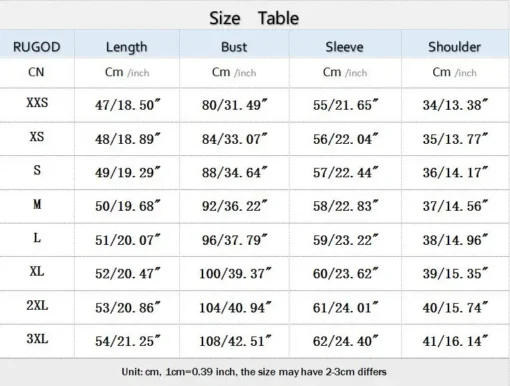
Task: Click the 38/14.96 shoulder value
Action: pyautogui.click(x=455, y=240)
